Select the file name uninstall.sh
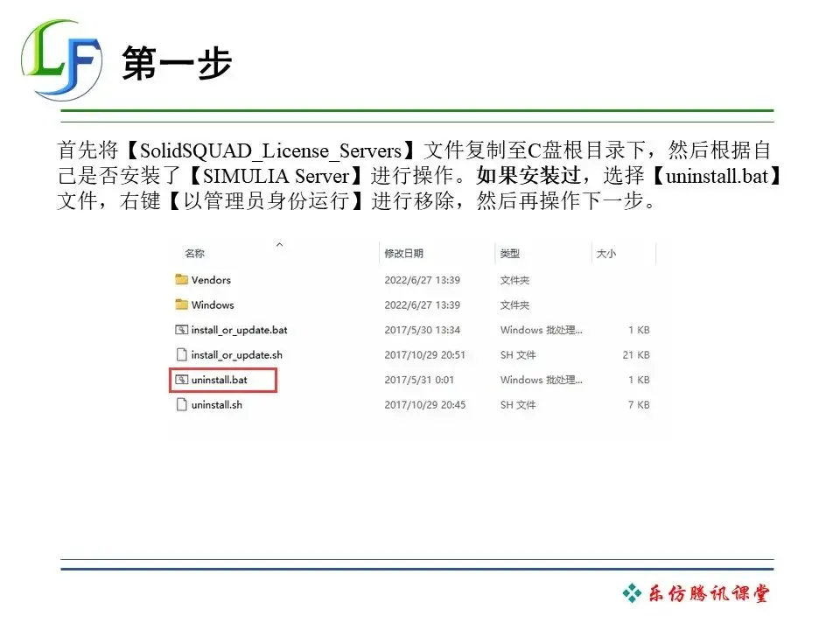This screenshot has width=840, height=630. coord(217,405)
